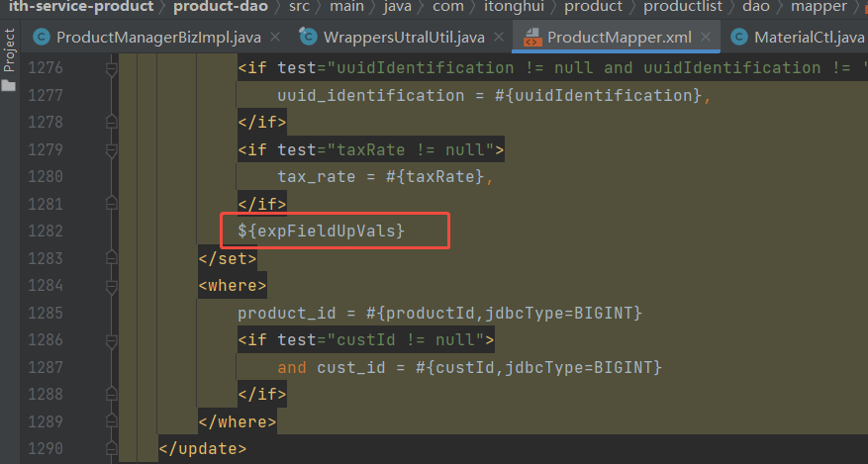The image size is (868, 464).
Task: Toggle fold end marker at line 1281
Action: 111,204
